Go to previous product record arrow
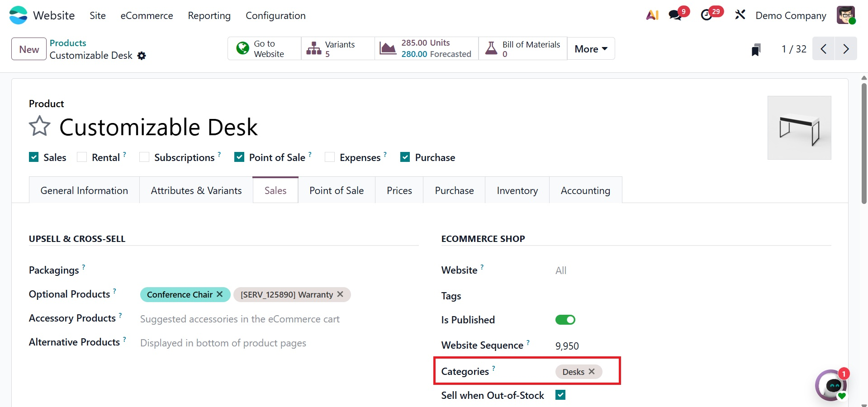 (x=824, y=49)
